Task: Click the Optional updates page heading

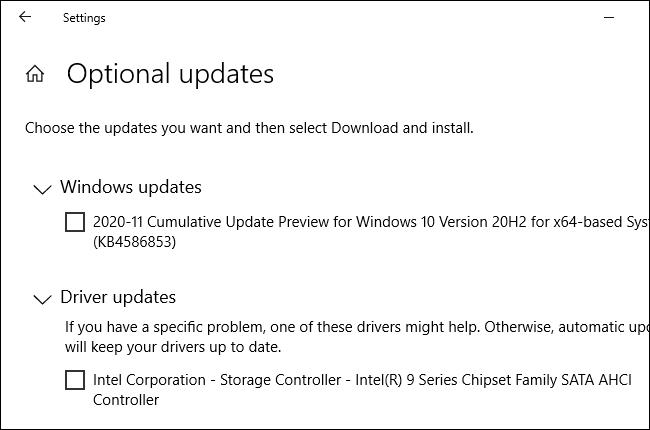Action: (170, 74)
